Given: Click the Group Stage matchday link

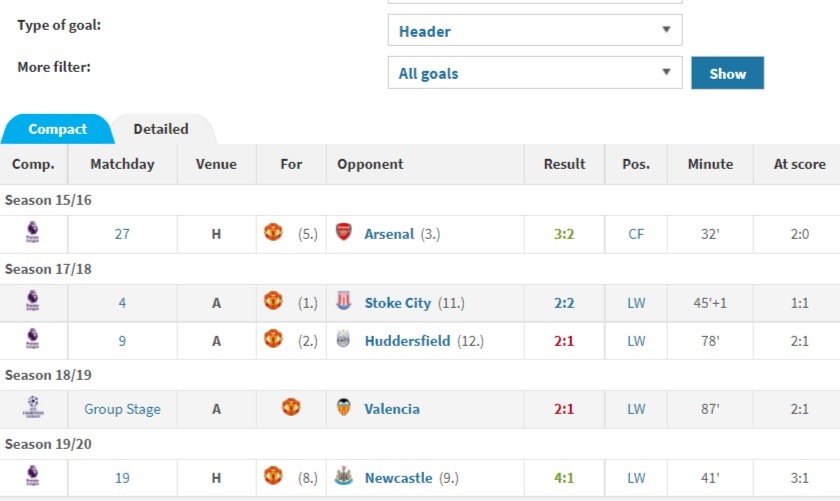Looking at the screenshot, I should [x=122, y=409].
